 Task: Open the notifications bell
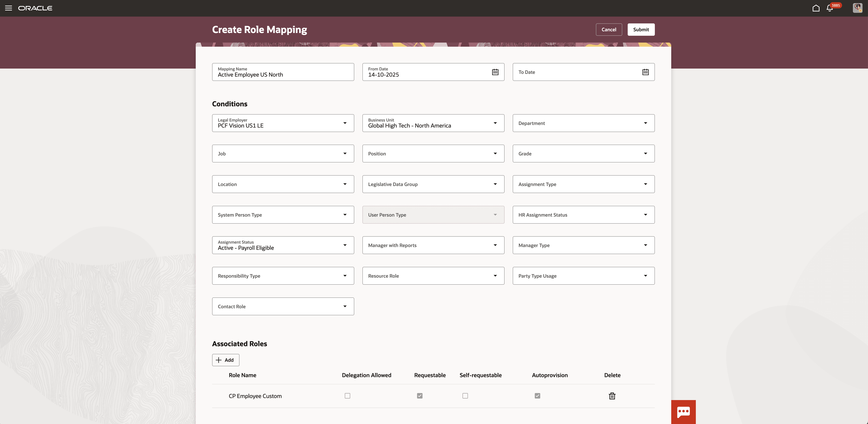click(830, 8)
